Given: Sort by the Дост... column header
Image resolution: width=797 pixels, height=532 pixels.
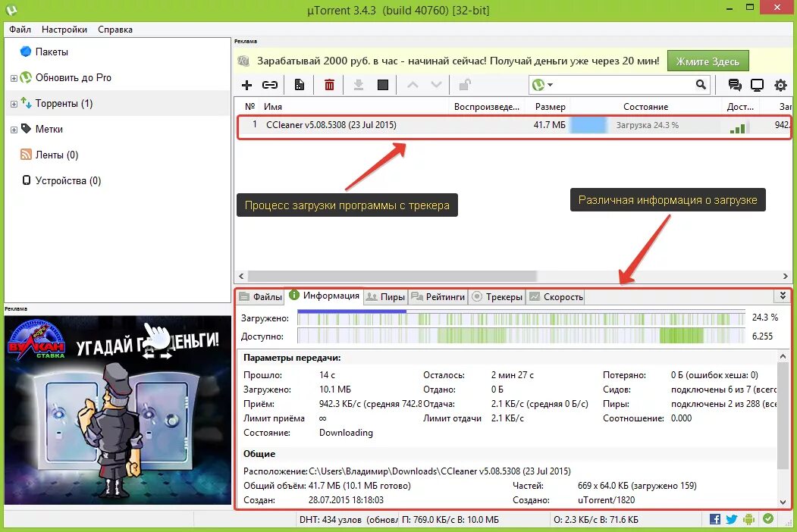Looking at the screenshot, I should coord(741,107).
